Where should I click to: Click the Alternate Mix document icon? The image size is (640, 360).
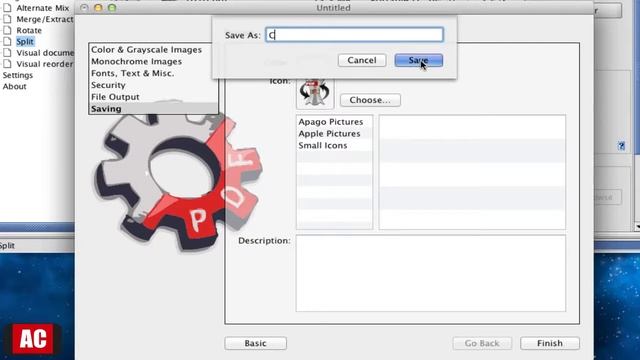7,8
